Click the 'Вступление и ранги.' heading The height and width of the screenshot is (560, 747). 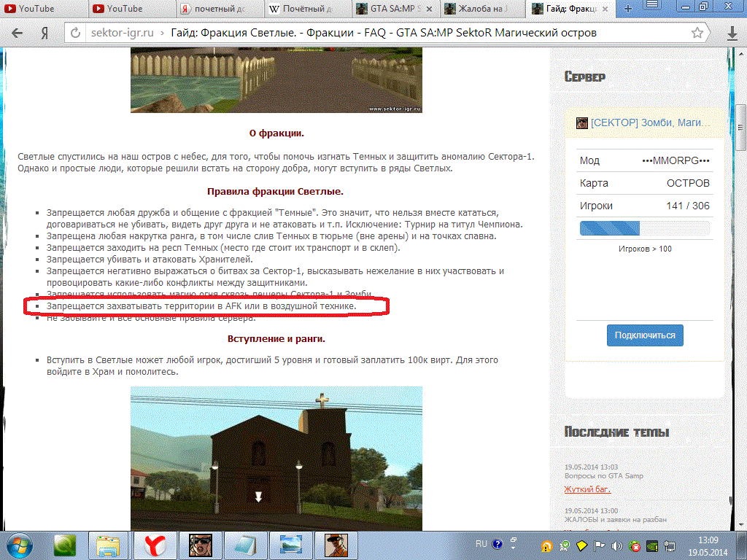[276, 339]
